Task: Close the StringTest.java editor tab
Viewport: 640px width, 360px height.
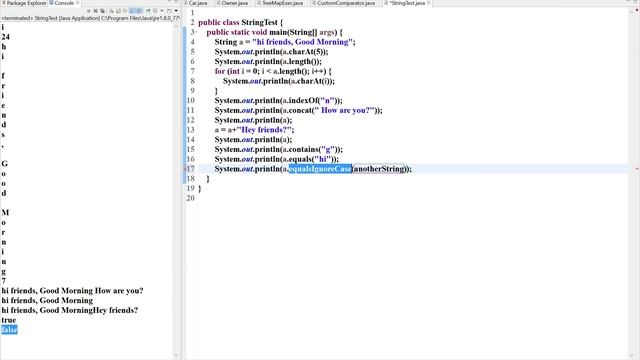Action: (x=429, y=3)
